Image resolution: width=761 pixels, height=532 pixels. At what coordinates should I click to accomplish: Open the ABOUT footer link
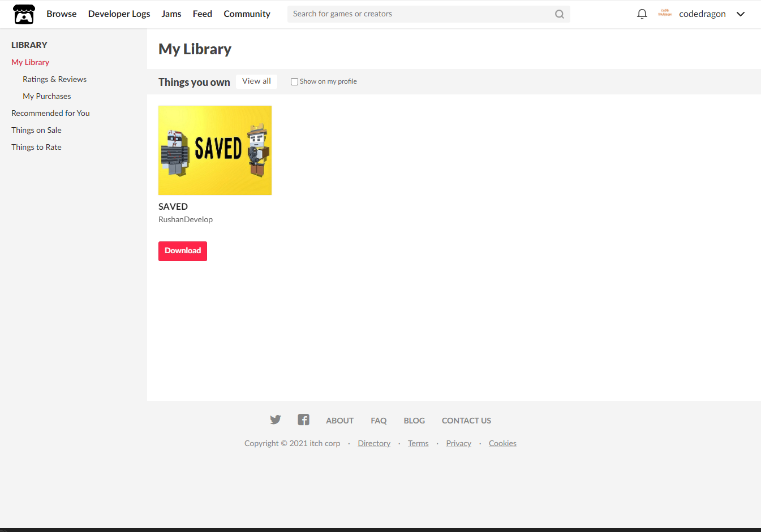[x=339, y=421]
